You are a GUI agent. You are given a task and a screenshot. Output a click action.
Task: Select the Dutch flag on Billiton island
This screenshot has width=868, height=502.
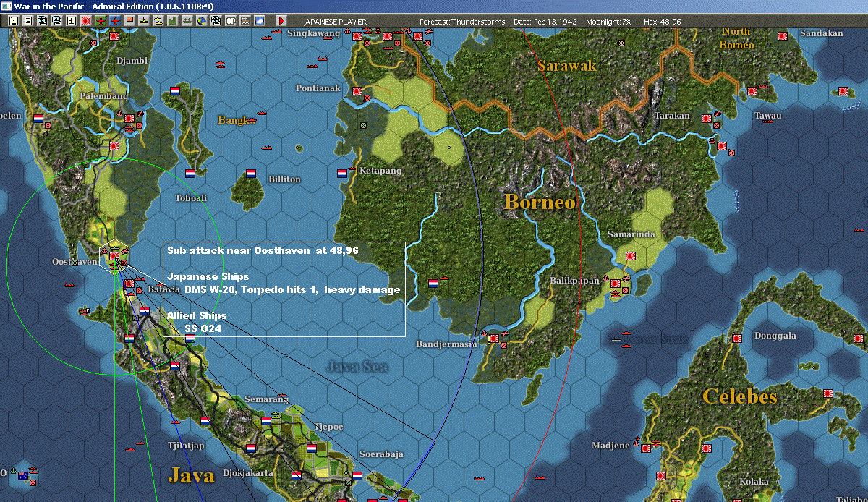click(251, 174)
